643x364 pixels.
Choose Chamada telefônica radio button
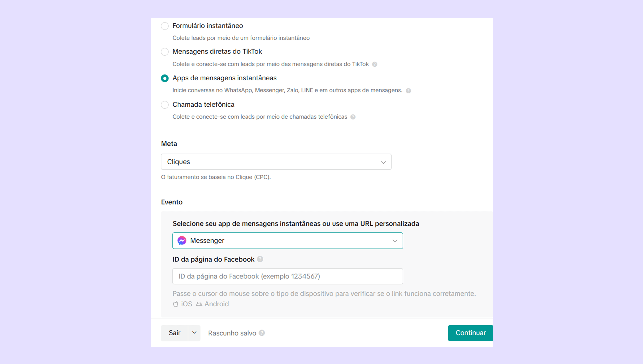pos(165,105)
